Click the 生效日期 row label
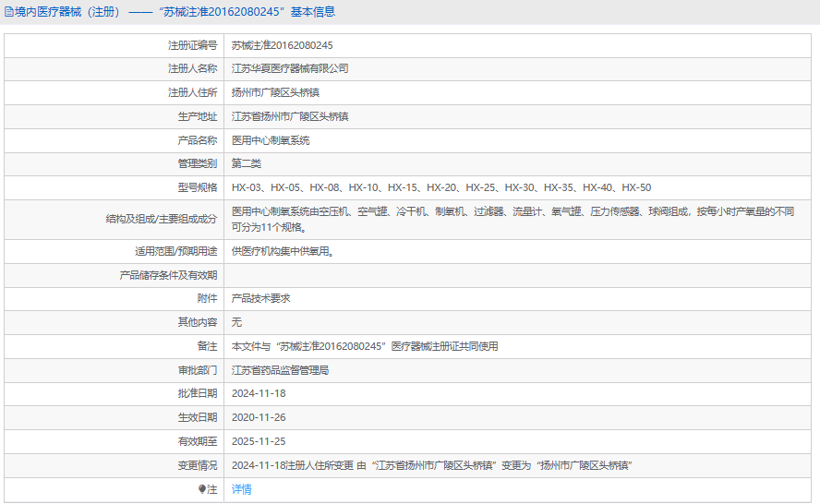Image resolution: width=820 pixels, height=504 pixels. 198,418
